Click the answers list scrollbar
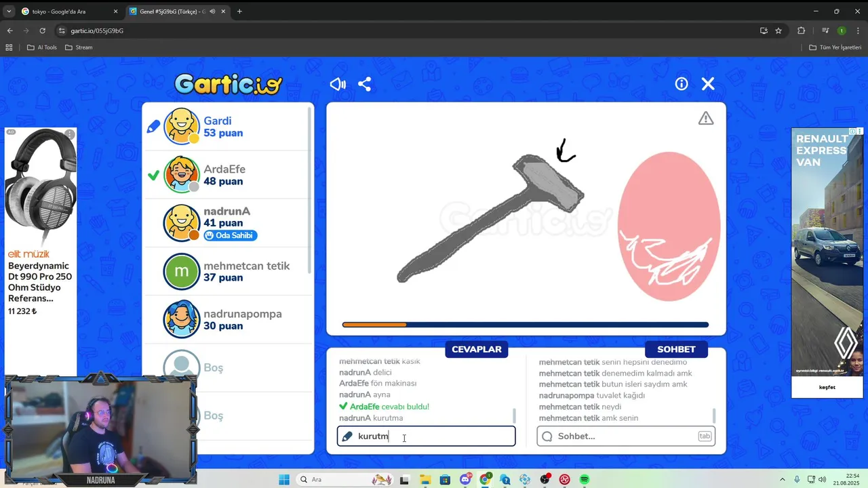 (514, 415)
